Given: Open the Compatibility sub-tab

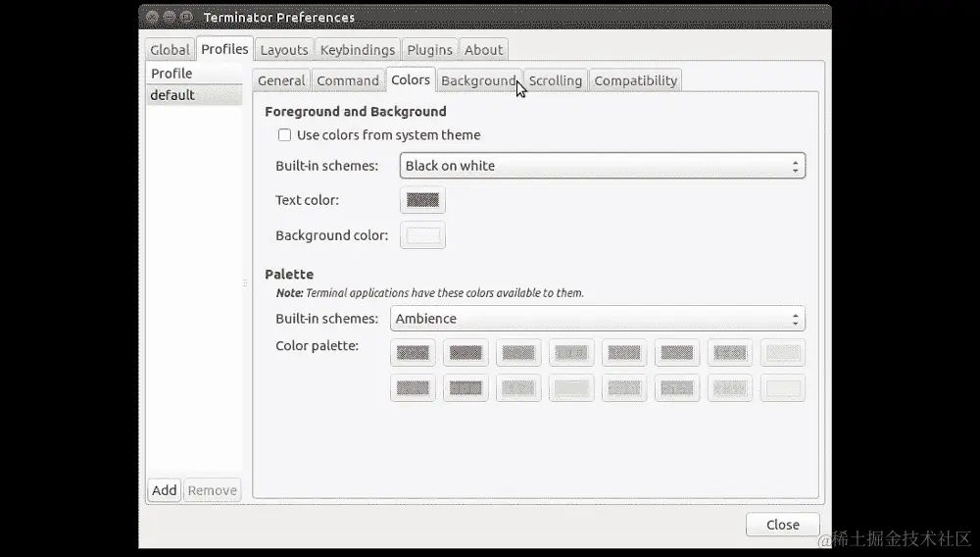Looking at the screenshot, I should point(635,80).
